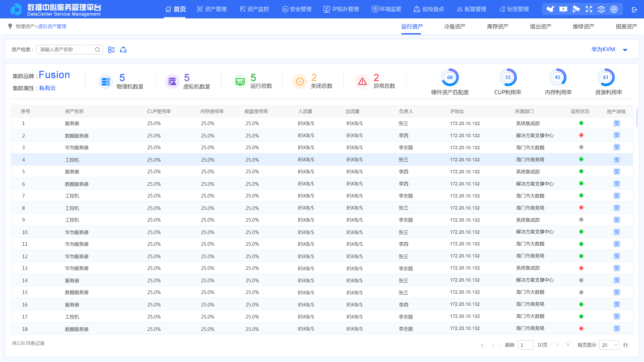
Task: Switch to 冷备资产 tab
Action: pyautogui.click(x=455, y=26)
